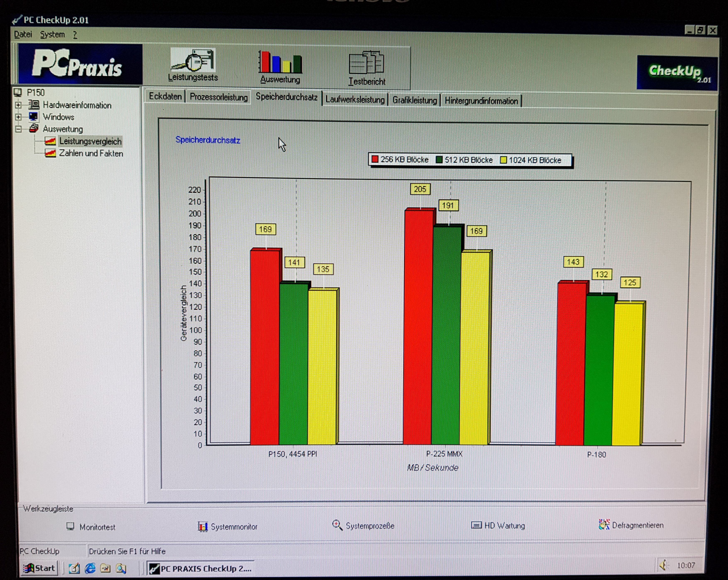Click the PC Praxis logo
Image resolution: width=728 pixels, height=580 pixels.
(x=80, y=64)
